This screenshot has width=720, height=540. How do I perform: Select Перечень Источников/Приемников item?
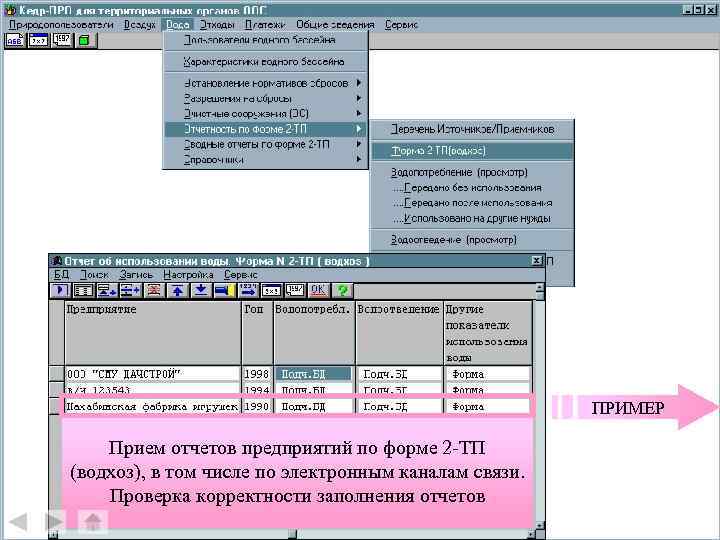[x=472, y=129]
